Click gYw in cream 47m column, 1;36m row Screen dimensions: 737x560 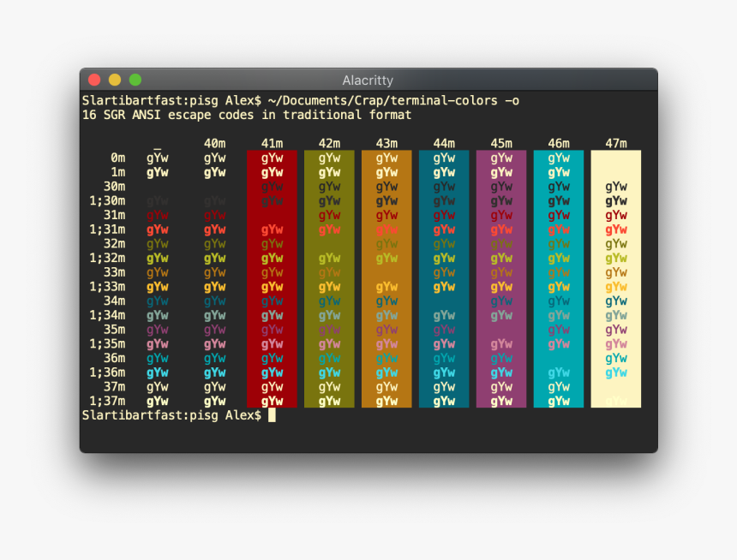[616, 373]
